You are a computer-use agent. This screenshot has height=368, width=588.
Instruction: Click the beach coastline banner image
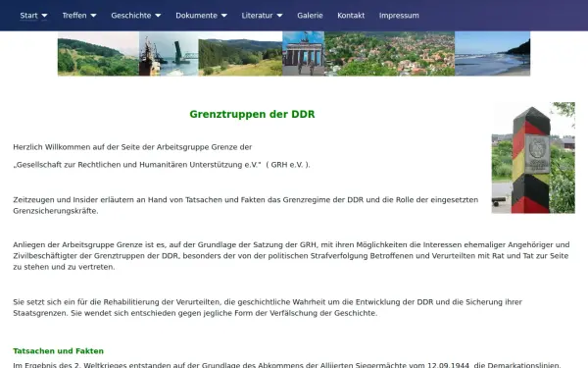coord(492,54)
